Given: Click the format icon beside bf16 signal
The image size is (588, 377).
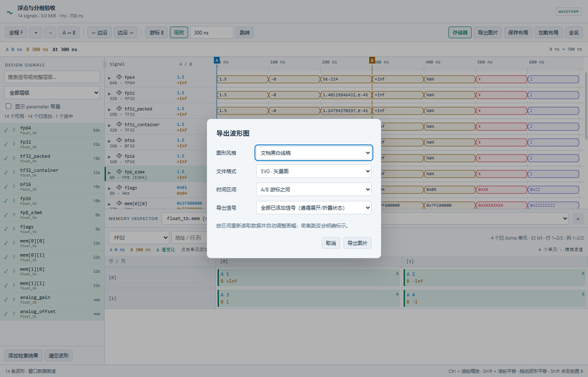Looking at the screenshot, I should tap(119, 140).
